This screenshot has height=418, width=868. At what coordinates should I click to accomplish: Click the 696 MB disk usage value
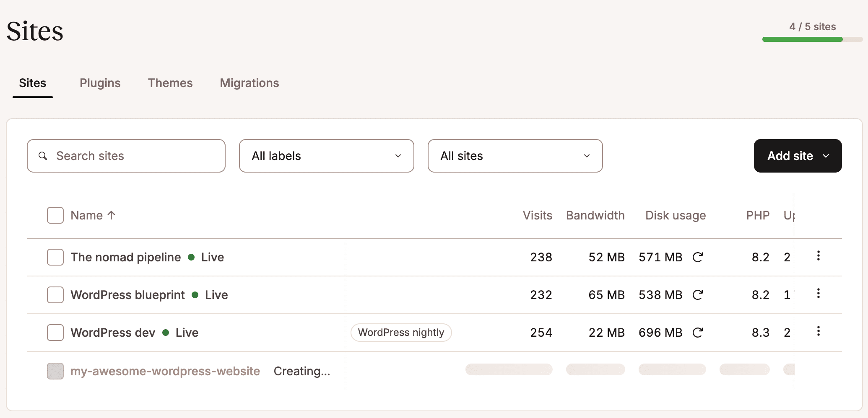(x=660, y=333)
